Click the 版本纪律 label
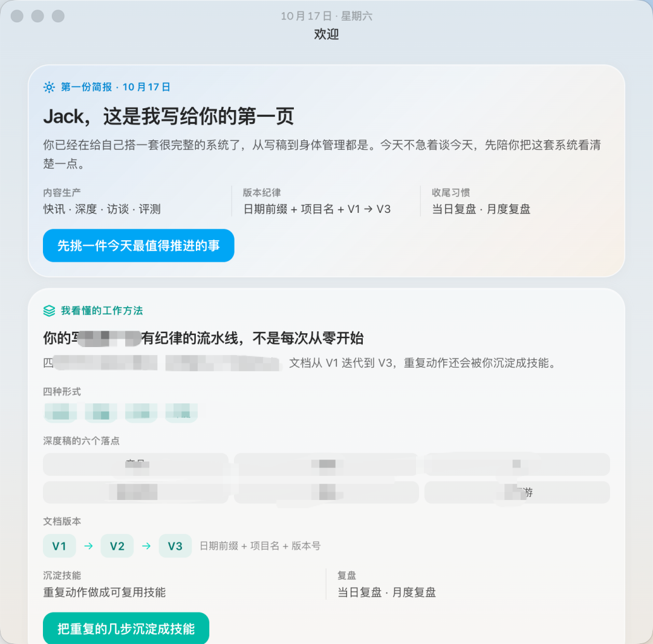653x644 pixels. click(262, 192)
